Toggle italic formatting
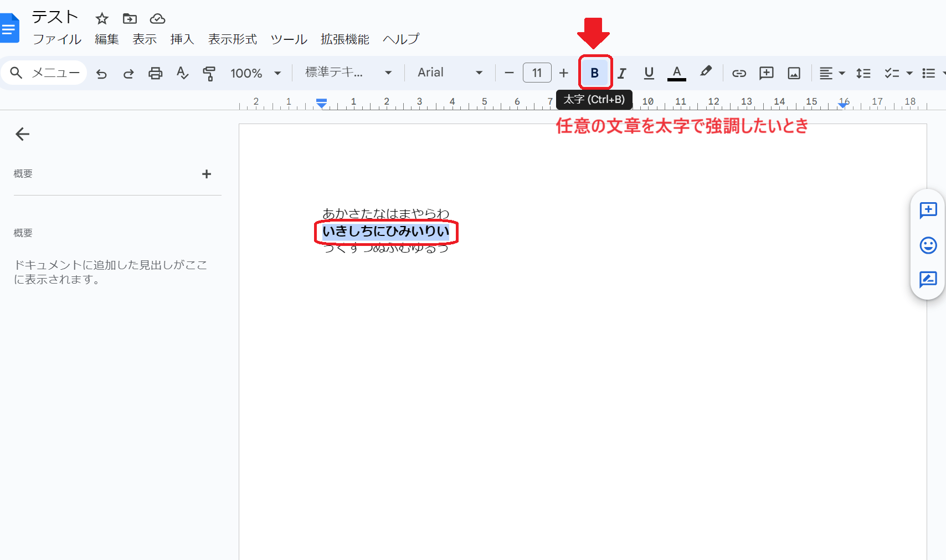 [x=622, y=73]
